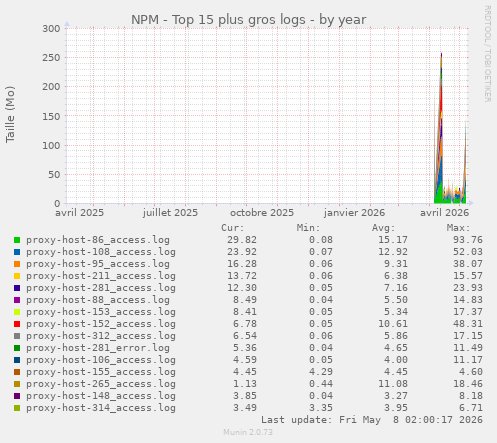Click the max value 93.76

coord(468,240)
